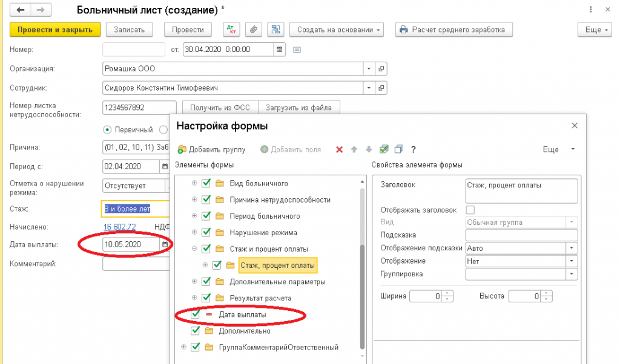Click the Номер листка нетрудоспособности field
This screenshot has width=620, height=364.
coord(139,108)
